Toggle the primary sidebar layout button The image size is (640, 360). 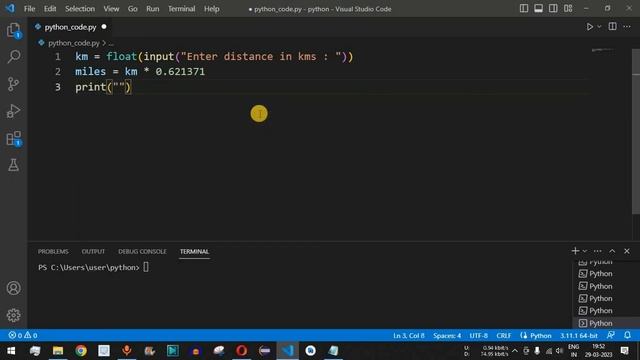click(x=524, y=9)
